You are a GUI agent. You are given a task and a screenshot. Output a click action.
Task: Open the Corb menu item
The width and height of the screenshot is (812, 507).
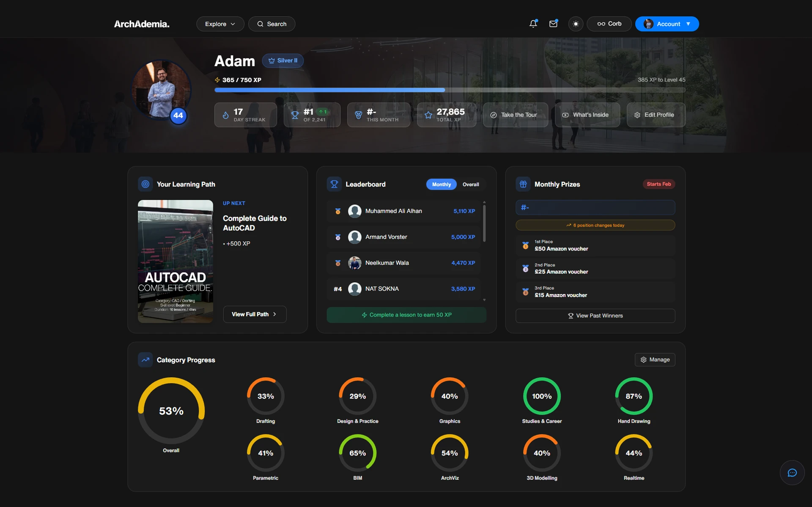click(x=609, y=24)
